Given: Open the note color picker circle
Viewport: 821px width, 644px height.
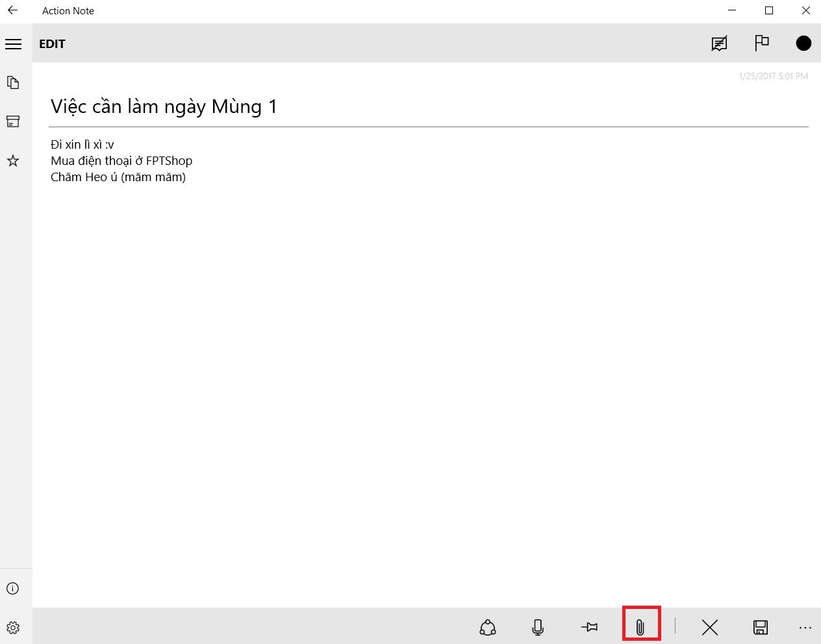Looking at the screenshot, I should 803,43.
